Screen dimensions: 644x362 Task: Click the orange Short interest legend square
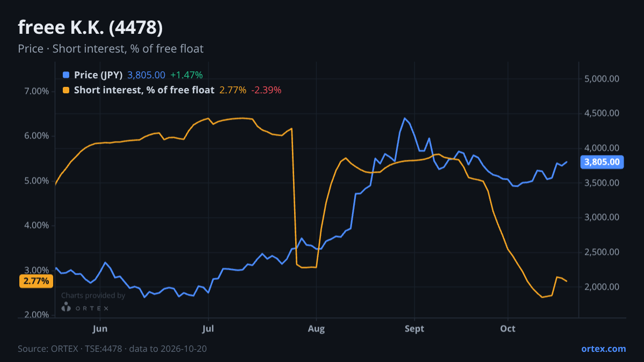tap(66, 90)
